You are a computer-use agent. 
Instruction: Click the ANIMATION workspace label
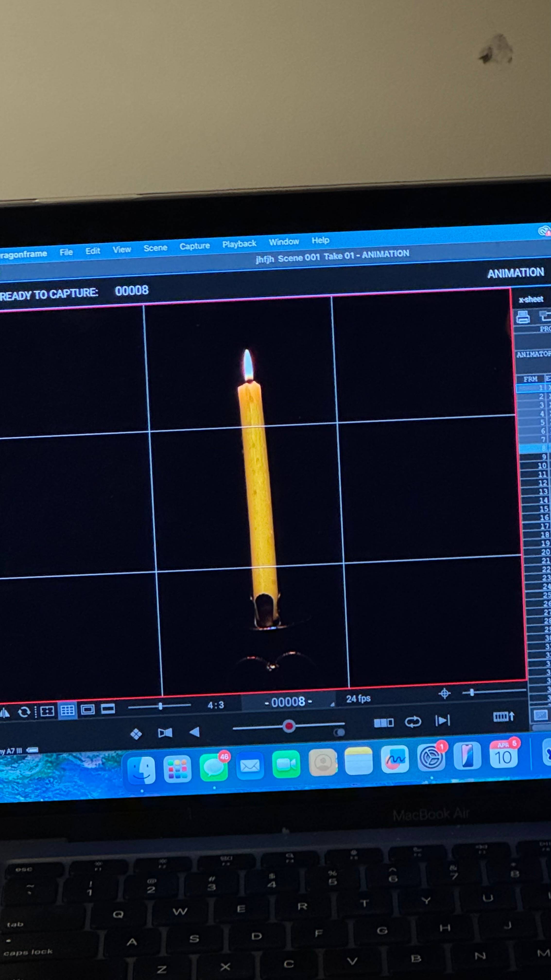[516, 273]
